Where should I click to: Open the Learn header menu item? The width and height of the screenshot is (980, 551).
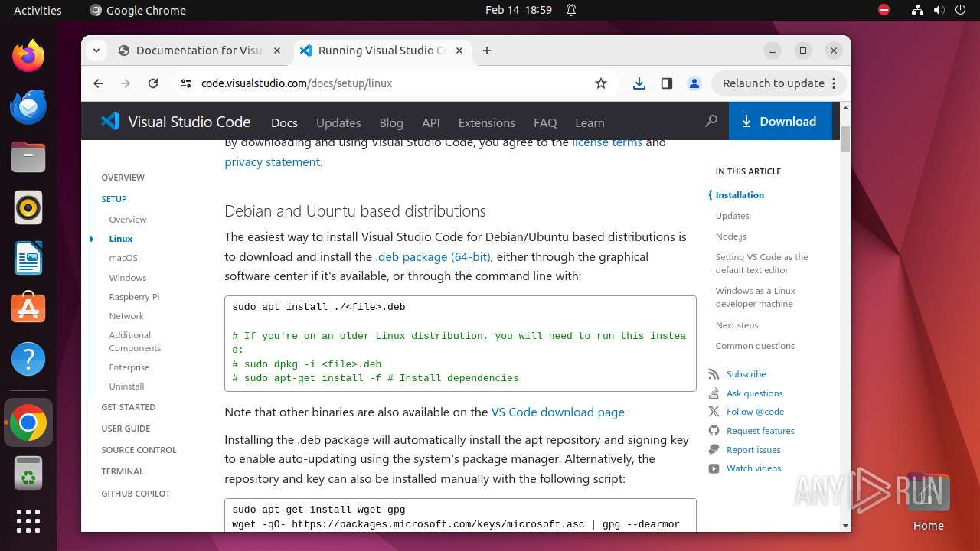[590, 122]
